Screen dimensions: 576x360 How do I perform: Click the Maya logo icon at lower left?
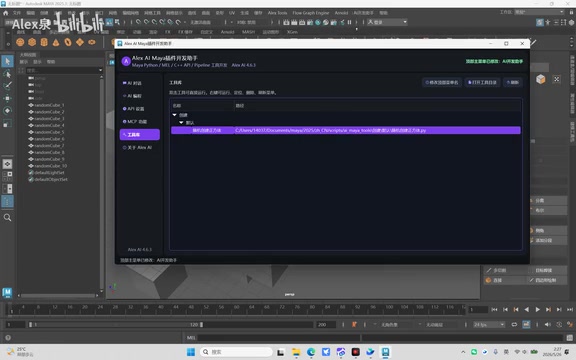[x=7, y=292]
